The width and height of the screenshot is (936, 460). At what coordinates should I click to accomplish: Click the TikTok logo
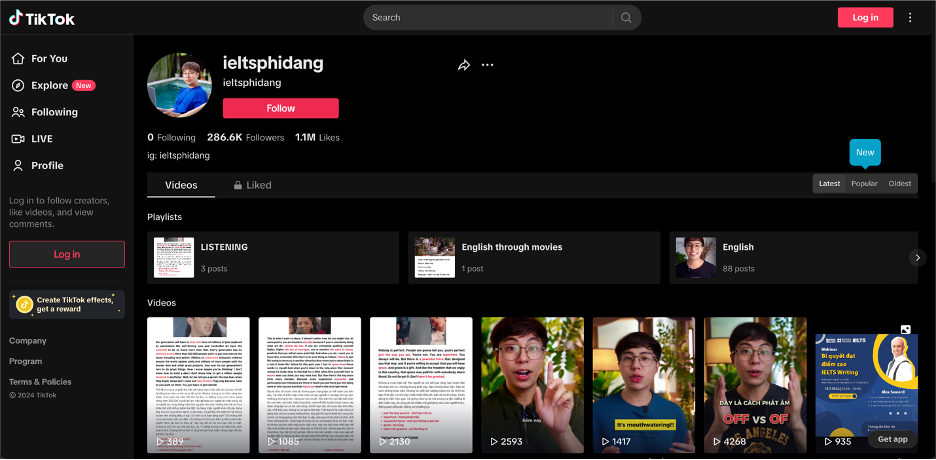(x=41, y=18)
